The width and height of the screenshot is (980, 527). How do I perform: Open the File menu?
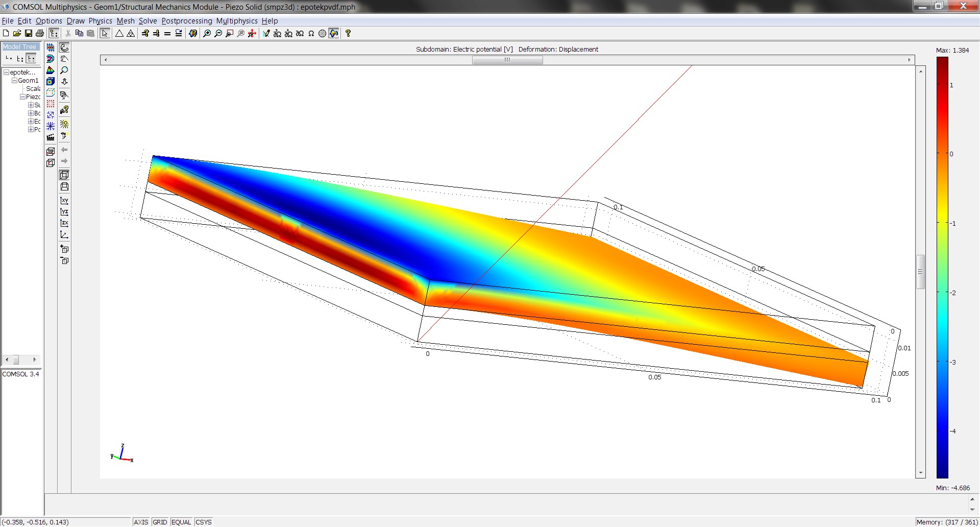pos(8,21)
